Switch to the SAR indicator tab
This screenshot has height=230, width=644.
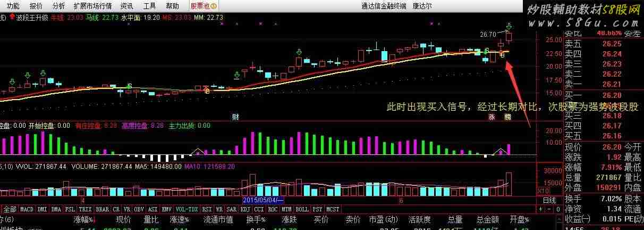point(232,209)
